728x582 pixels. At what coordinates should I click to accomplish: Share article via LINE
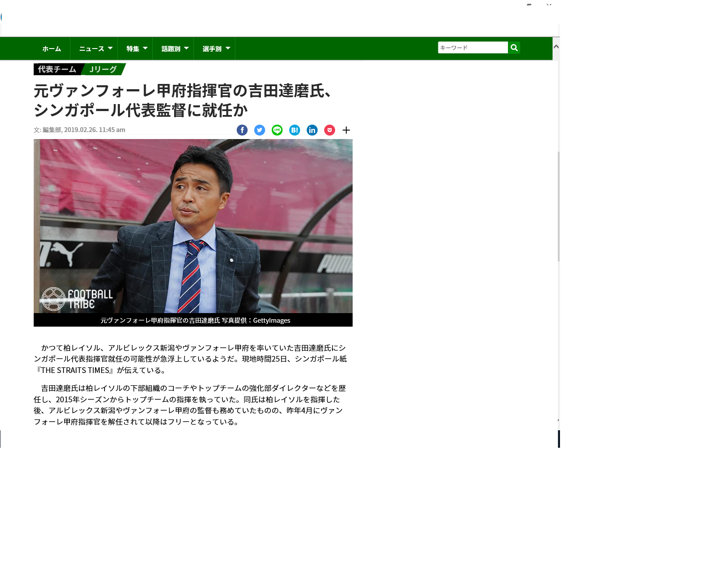[x=277, y=130]
